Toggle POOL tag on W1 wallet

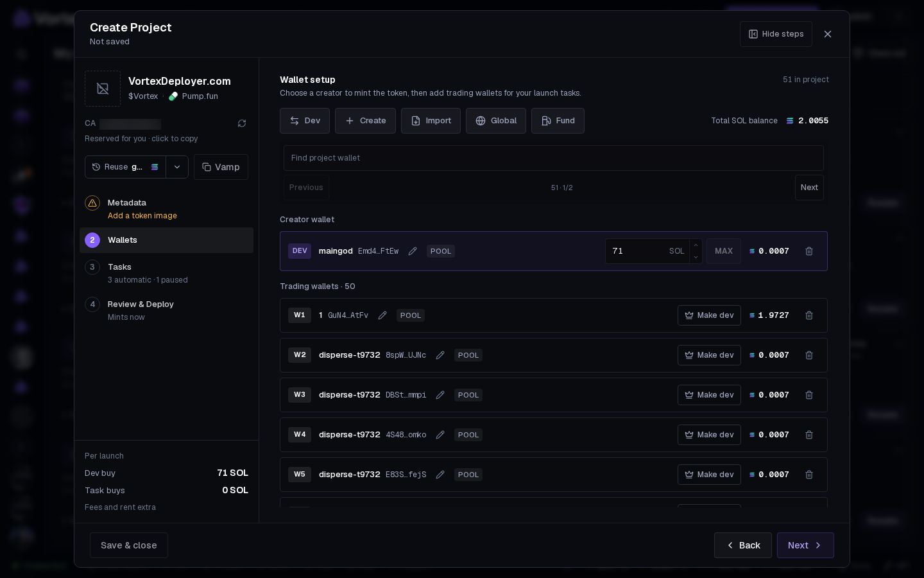pos(411,315)
